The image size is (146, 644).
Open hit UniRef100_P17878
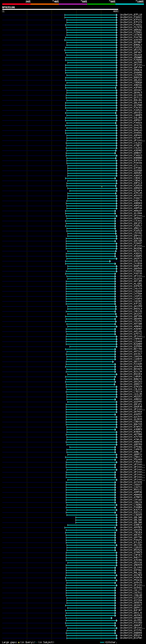[x=131, y=27]
